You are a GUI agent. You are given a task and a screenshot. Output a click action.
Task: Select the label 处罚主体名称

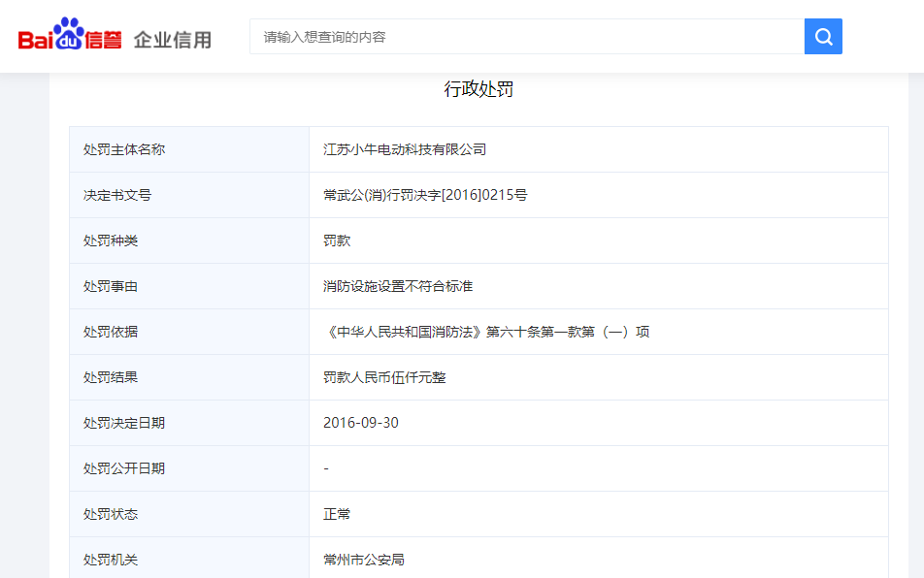coord(124,149)
